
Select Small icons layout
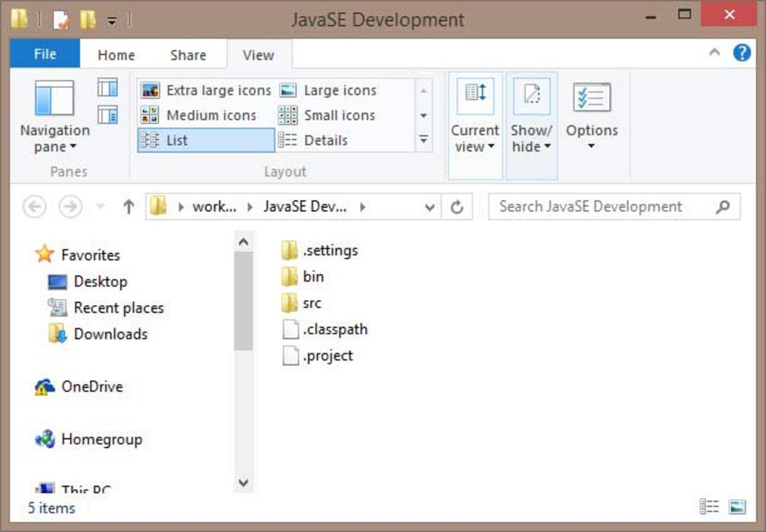tap(327, 116)
